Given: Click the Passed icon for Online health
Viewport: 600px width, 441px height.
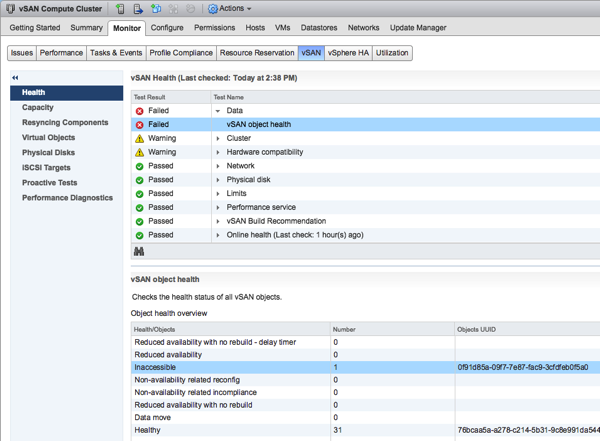Looking at the screenshot, I should tap(140, 235).
